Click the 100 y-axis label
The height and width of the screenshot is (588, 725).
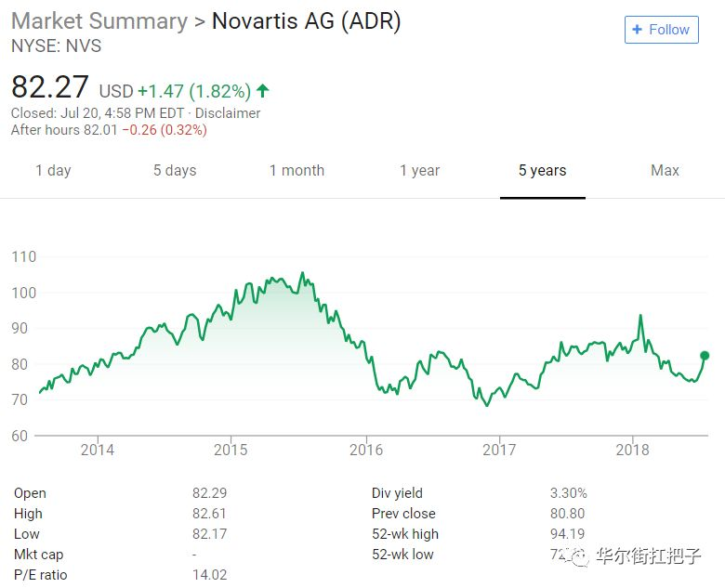click(23, 293)
